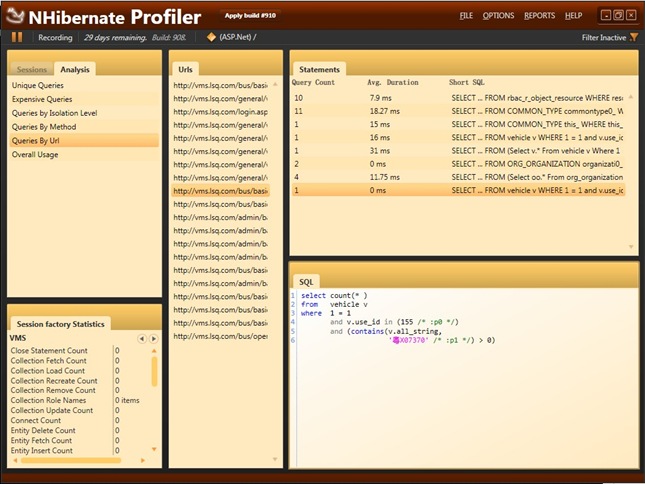
Task: Click the VMS session factory name
Action: point(18,338)
